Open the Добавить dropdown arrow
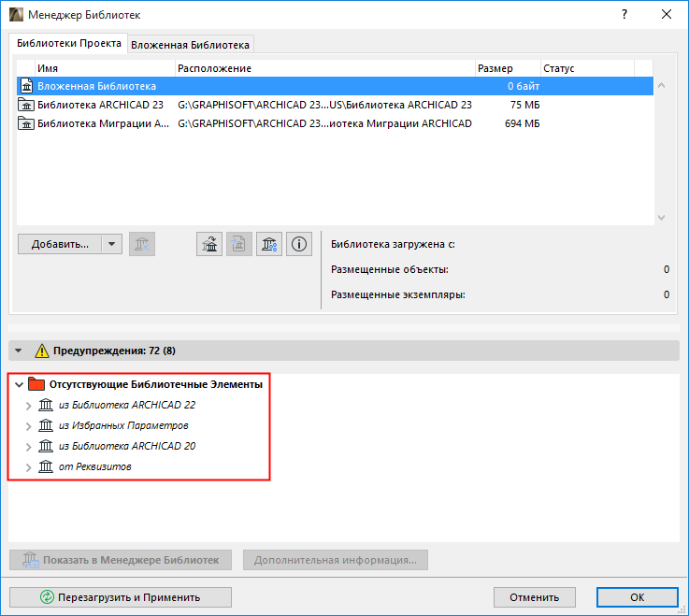This screenshot has height=616, width=689. tap(111, 244)
